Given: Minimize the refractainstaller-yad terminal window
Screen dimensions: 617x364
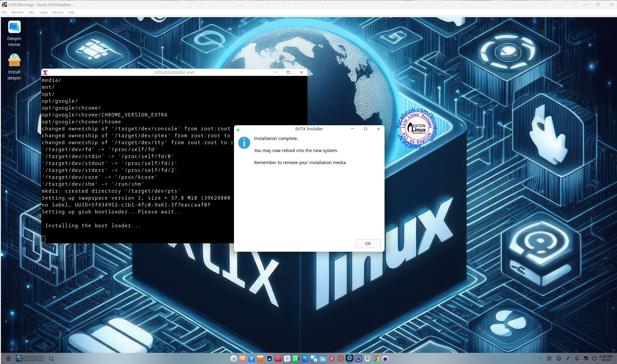Looking at the screenshot, I should point(275,72).
